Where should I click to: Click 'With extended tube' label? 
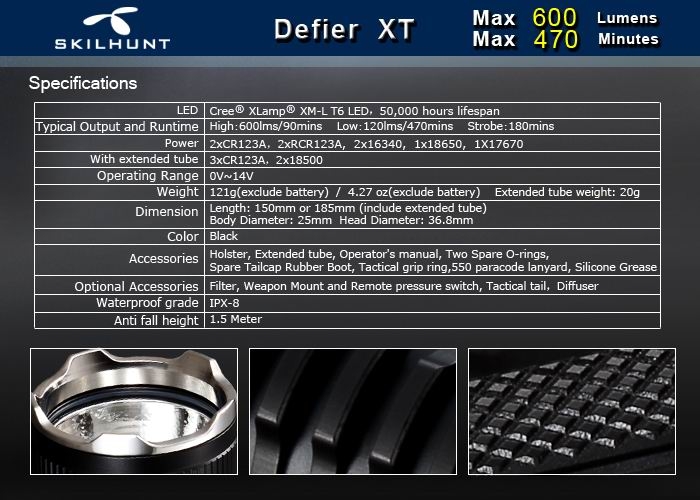144,159
